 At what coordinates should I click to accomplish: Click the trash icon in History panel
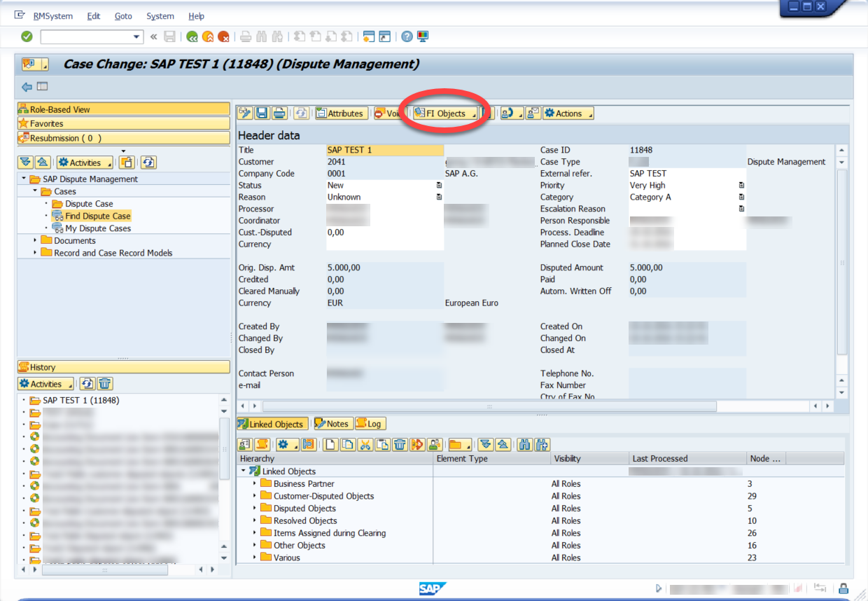pyautogui.click(x=105, y=384)
